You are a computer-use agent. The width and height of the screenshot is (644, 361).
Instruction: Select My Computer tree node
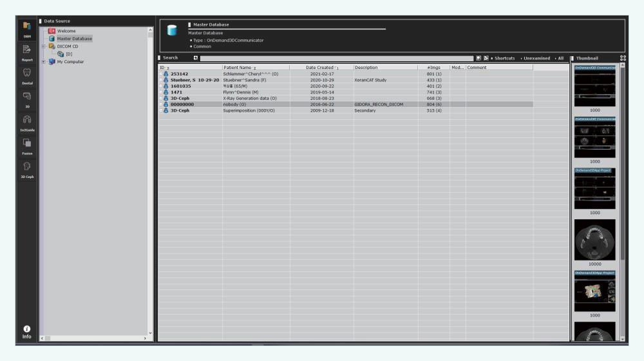(70, 62)
